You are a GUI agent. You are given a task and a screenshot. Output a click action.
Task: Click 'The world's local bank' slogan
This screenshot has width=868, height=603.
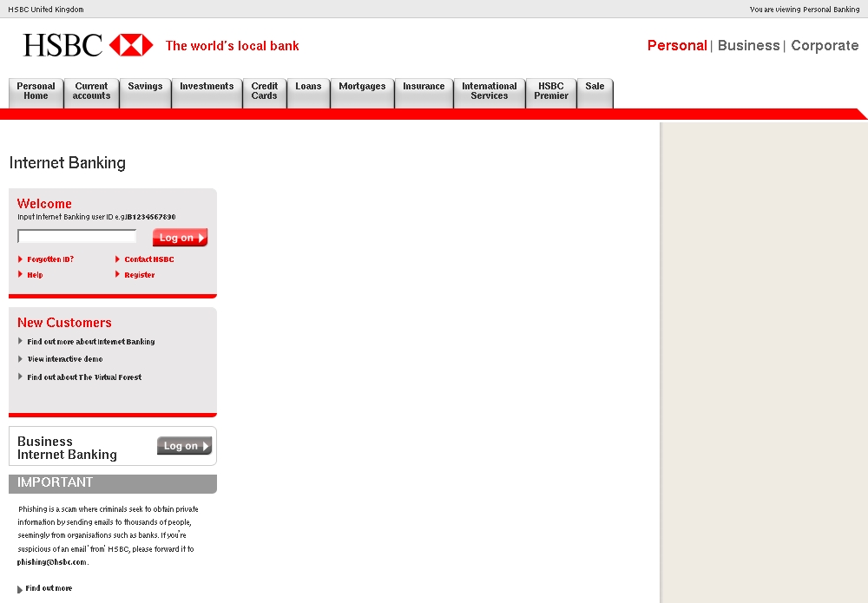tap(232, 46)
